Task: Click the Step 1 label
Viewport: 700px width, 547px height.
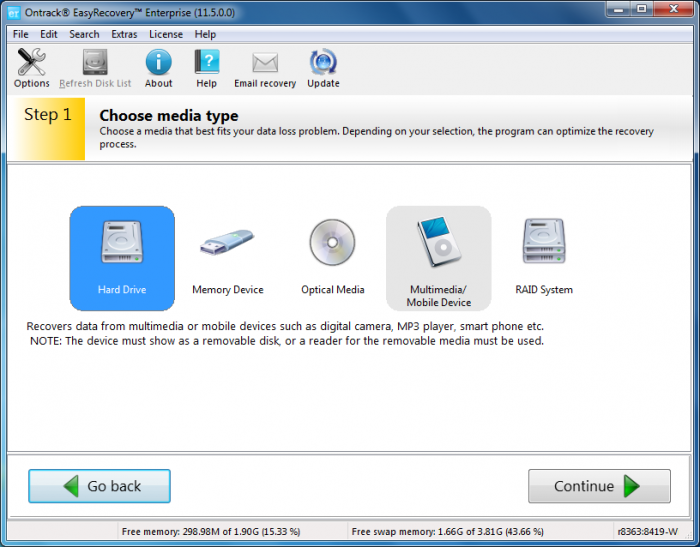Action: (47, 114)
